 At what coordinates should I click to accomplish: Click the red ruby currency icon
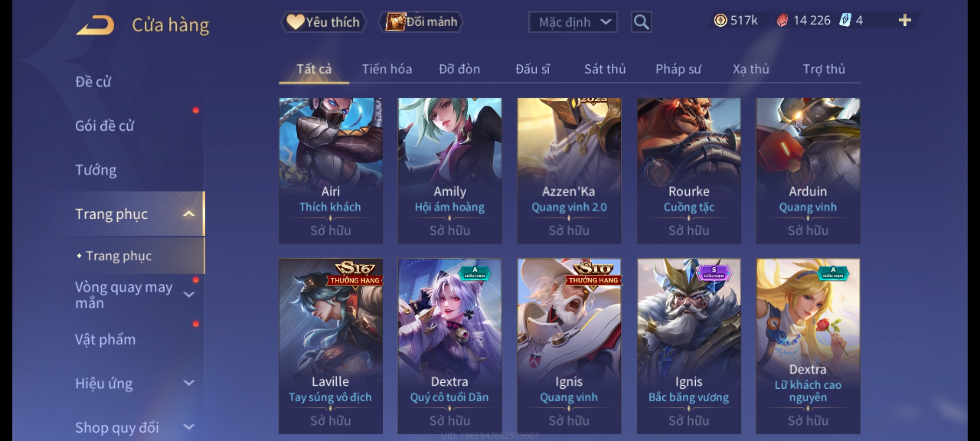(782, 20)
